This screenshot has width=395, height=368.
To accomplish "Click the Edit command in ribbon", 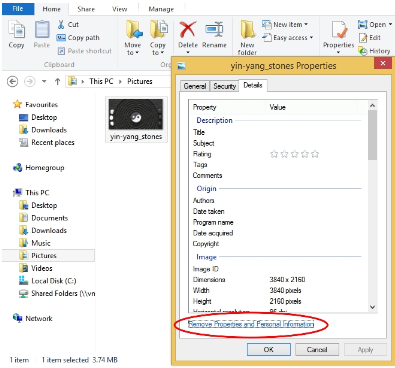I will [370, 38].
